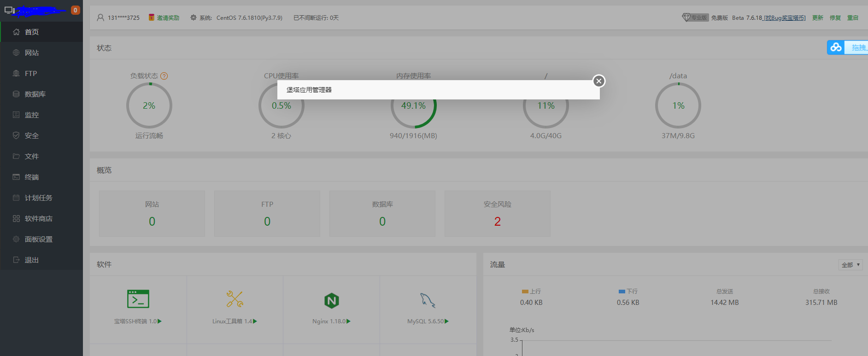
Task: Click the FTP overview card showing 0
Action: (267, 214)
